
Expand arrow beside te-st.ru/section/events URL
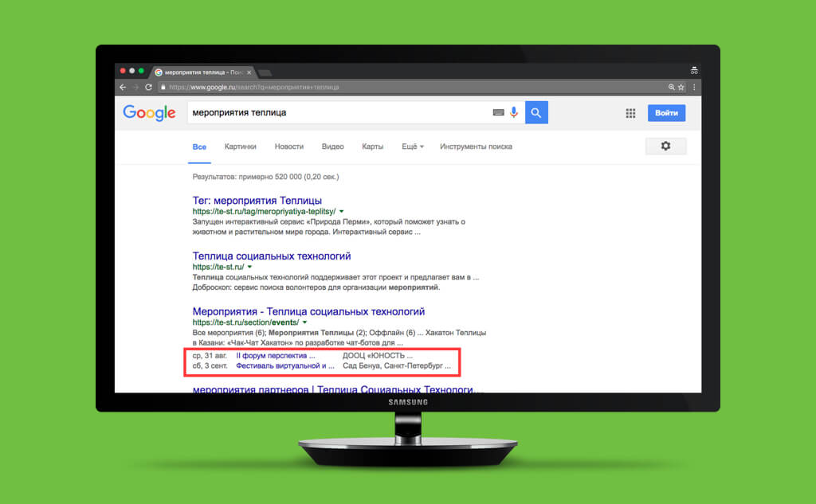(x=304, y=322)
